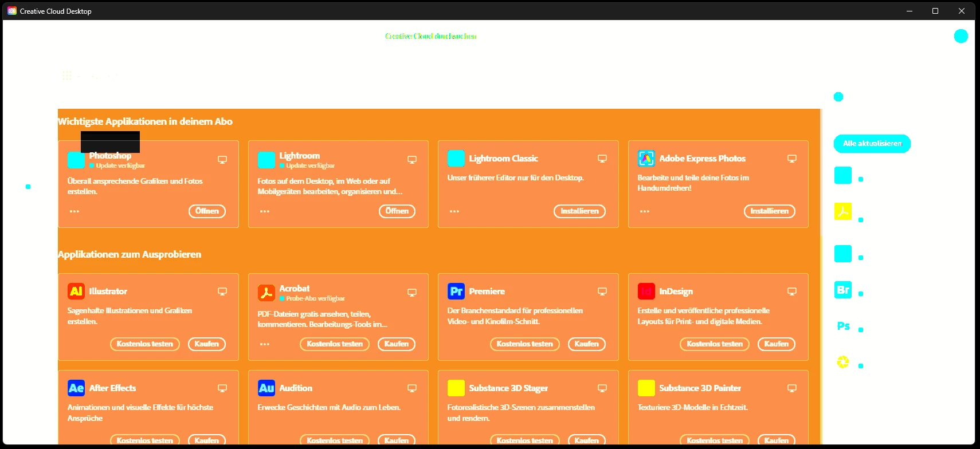Click Kaufen on the InDesign card
980x449 pixels.
point(777,344)
